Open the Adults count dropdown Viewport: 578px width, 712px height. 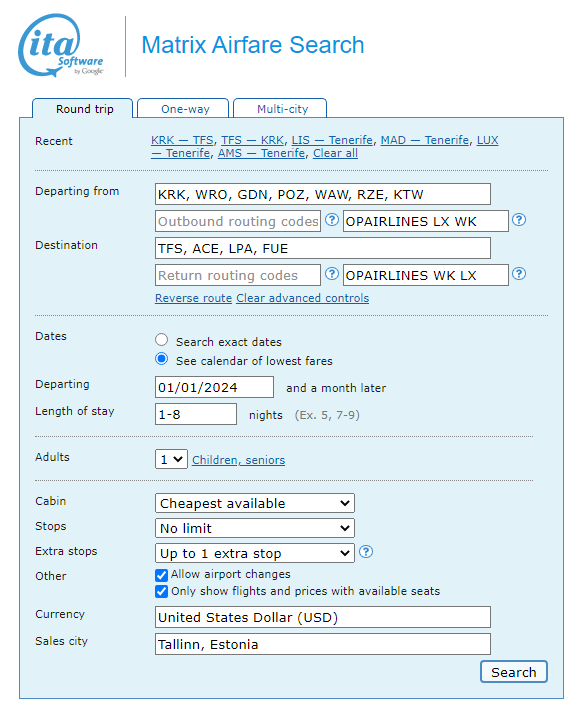coord(171,460)
